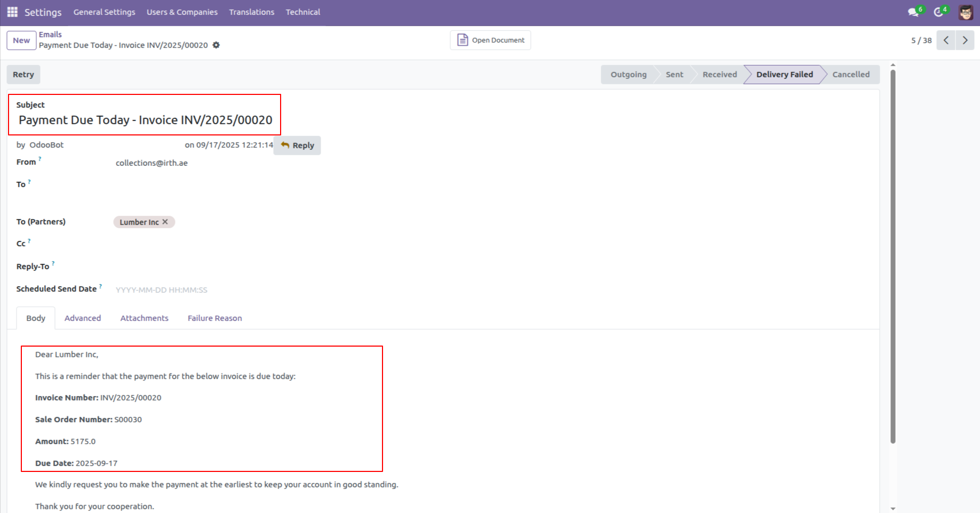Switch to the Failure Reason tab
The image size is (980, 513).
215,318
